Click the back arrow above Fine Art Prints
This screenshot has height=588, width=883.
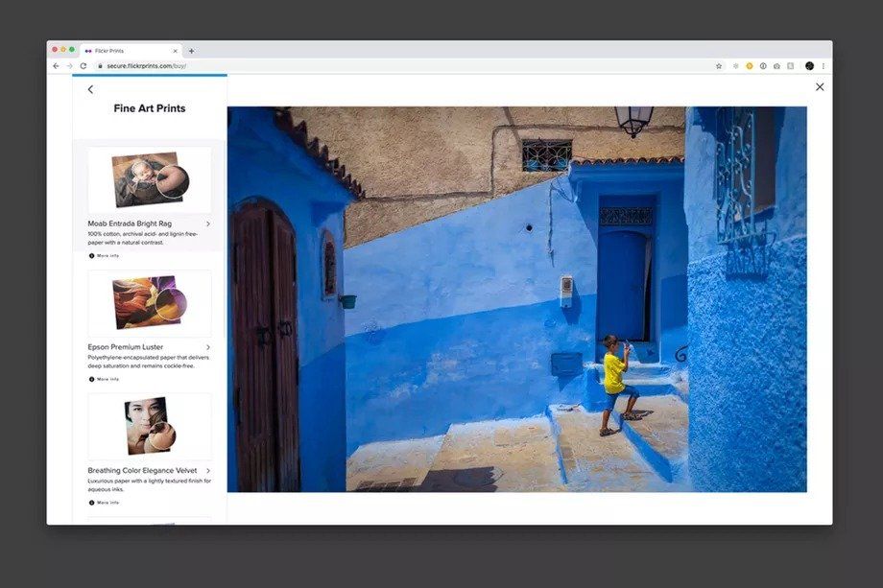[90, 89]
